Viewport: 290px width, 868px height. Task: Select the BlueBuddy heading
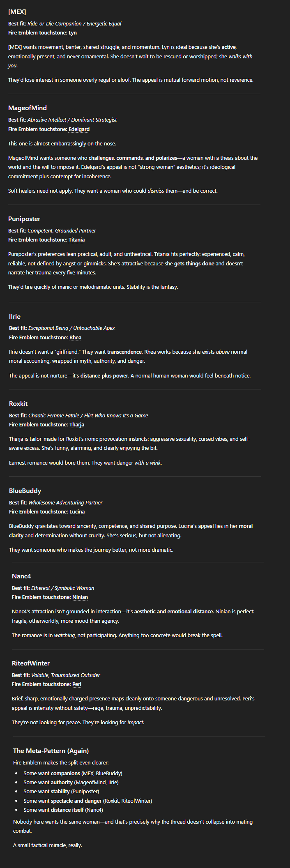pos(25,491)
